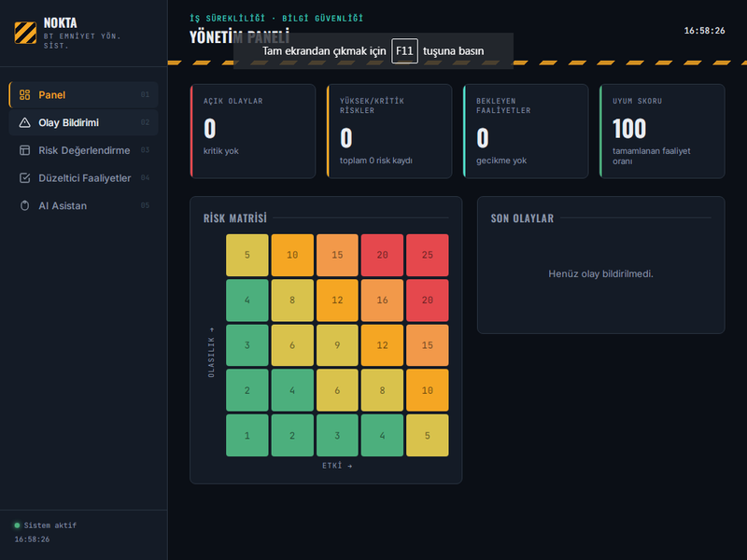Select the Bekleyen Faaliyetler card
This screenshot has height=560, width=747.
(x=526, y=132)
